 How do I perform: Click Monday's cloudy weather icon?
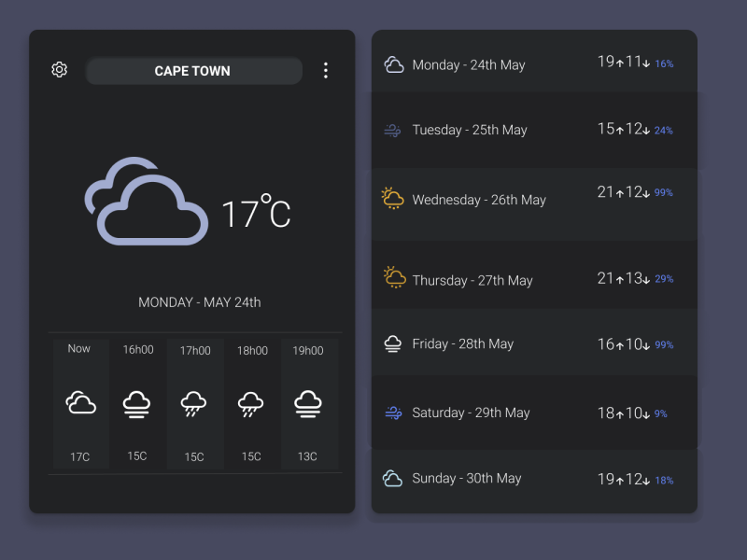click(x=393, y=64)
